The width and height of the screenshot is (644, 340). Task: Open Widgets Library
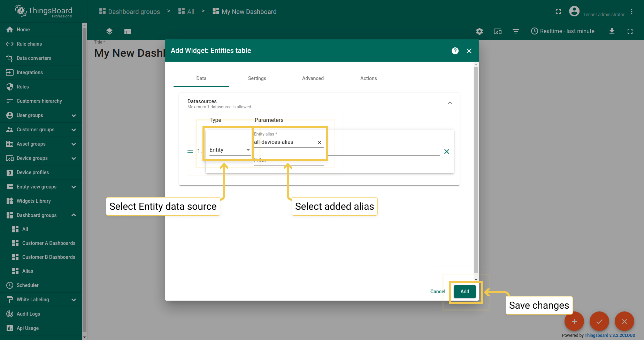[x=41, y=201]
